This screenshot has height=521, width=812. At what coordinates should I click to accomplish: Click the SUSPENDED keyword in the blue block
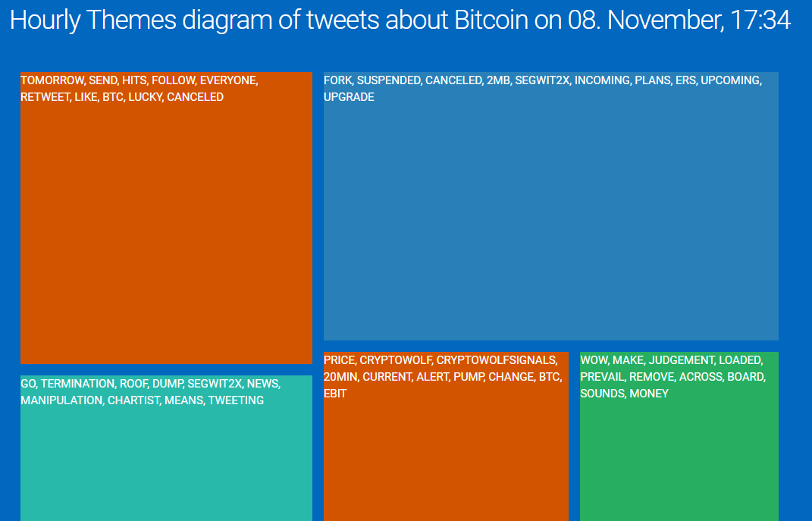pyautogui.click(x=388, y=80)
